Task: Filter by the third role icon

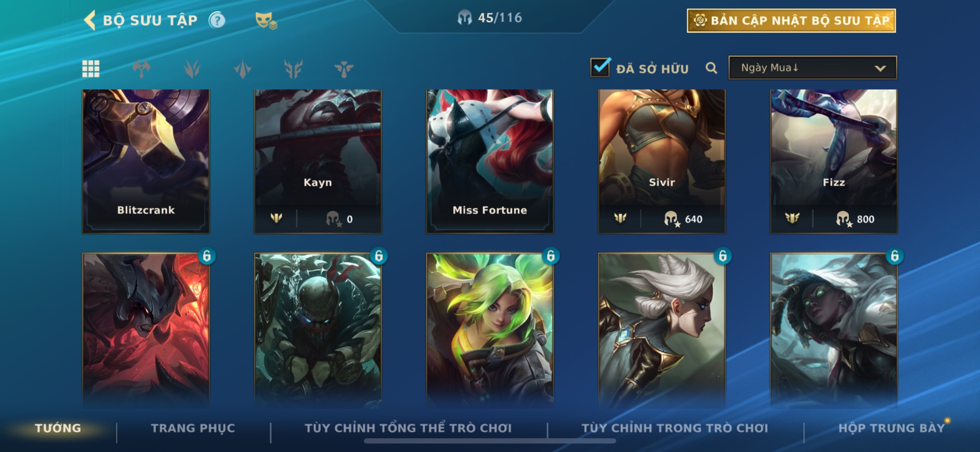Action: (243, 69)
